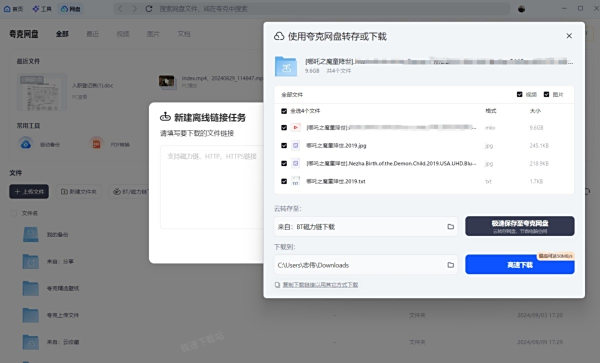This screenshot has width=600, height=363.
Task: Click the 来自：BT磁力链下载 save location field
Action: 365,227
